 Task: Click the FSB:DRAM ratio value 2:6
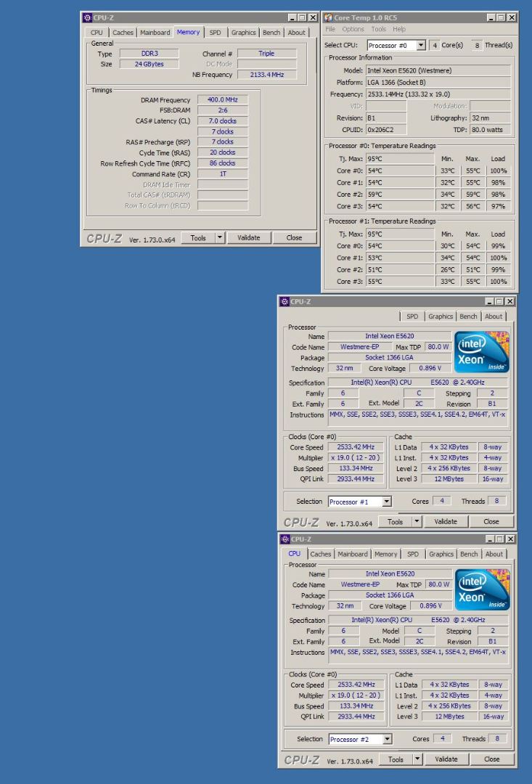click(x=223, y=110)
